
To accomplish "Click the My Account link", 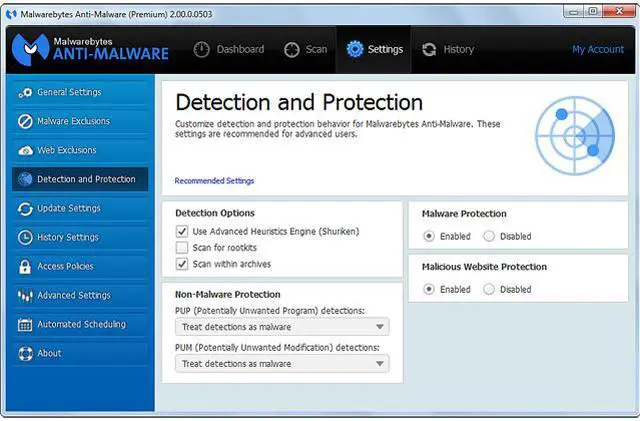I will coord(598,49).
